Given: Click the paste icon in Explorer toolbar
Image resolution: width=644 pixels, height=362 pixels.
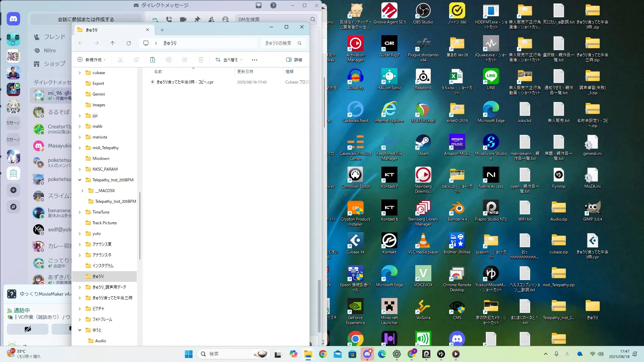Looking at the screenshot, I should [153, 60].
